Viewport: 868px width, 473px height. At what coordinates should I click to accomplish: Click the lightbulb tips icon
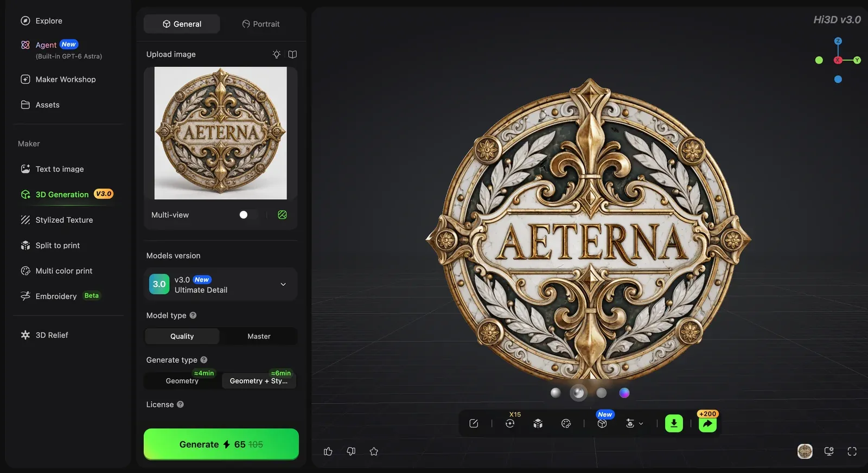277,54
